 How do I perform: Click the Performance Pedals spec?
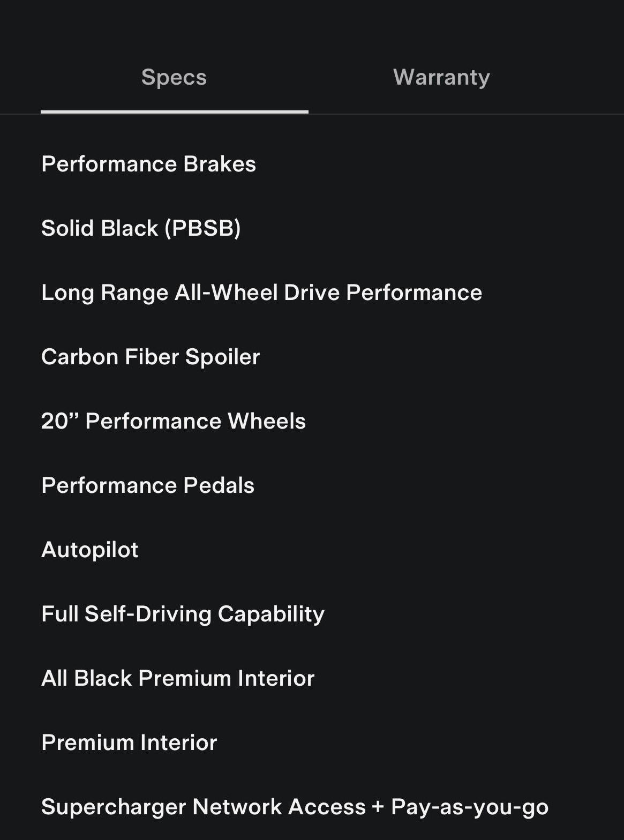point(148,485)
